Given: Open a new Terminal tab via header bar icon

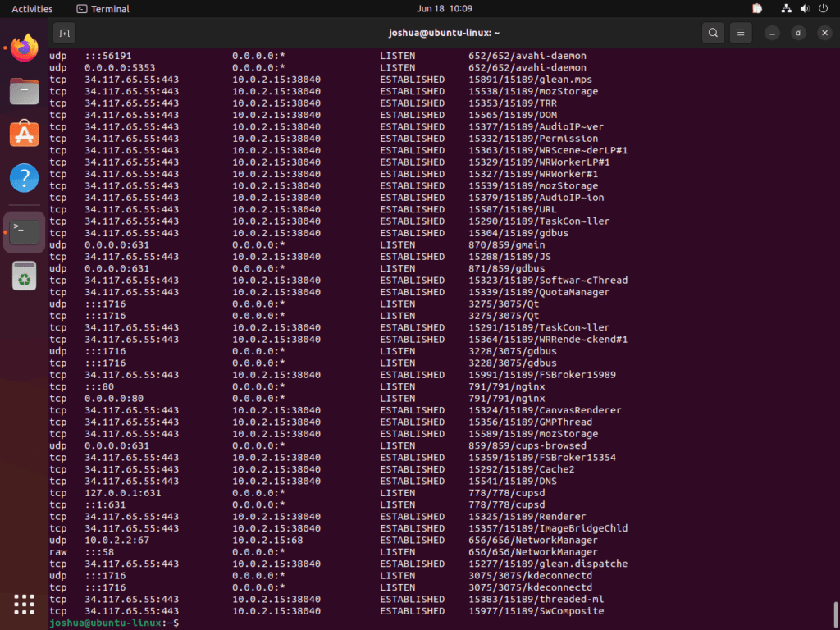Looking at the screenshot, I should (64, 33).
